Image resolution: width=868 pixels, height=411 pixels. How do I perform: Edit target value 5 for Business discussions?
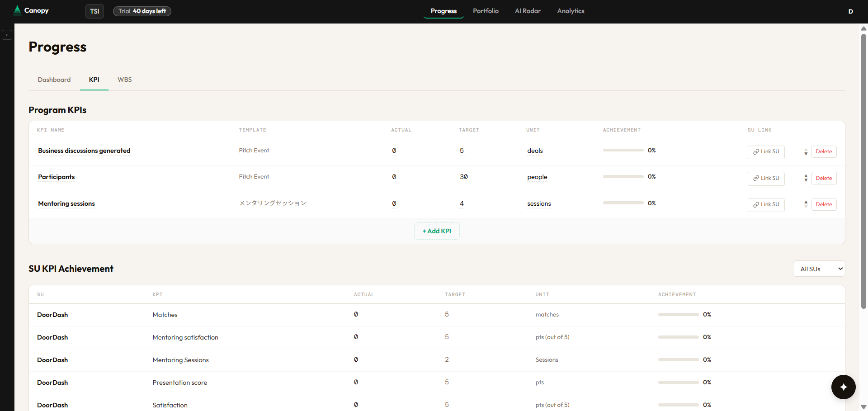(462, 151)
